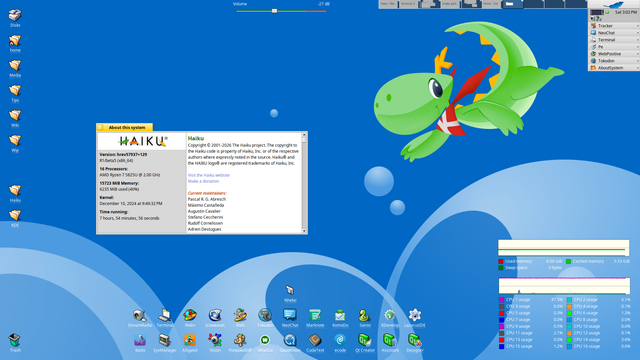Select NeoChat in the Deskbar list
This screenshot has height=360, width=640.
point(614,33)
